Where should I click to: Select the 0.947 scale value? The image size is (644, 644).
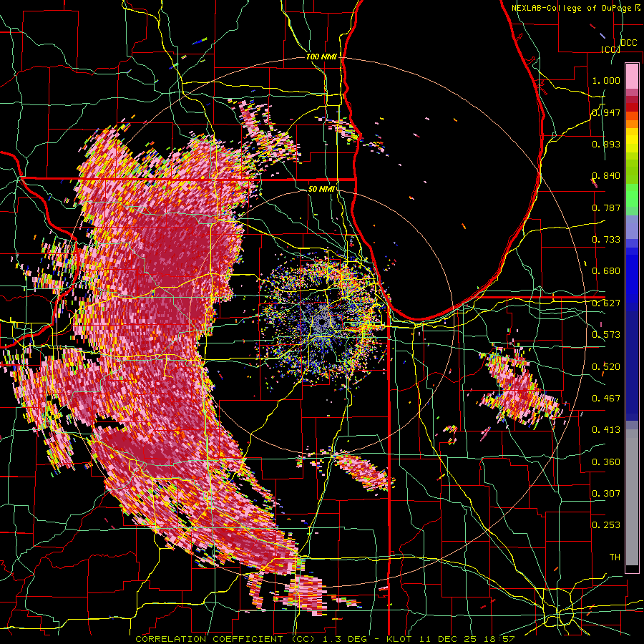(606, 112)
